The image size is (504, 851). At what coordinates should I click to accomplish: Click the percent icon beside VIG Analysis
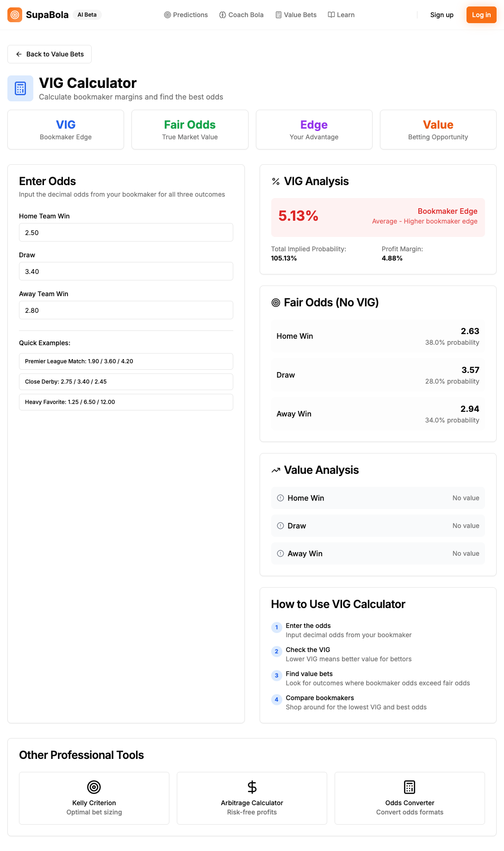click(276, 181)
